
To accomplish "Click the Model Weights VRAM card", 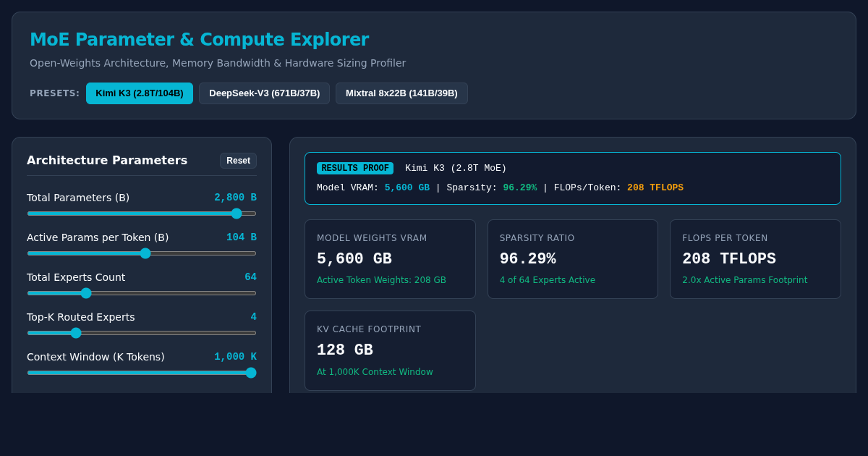I will pos(390,259).
